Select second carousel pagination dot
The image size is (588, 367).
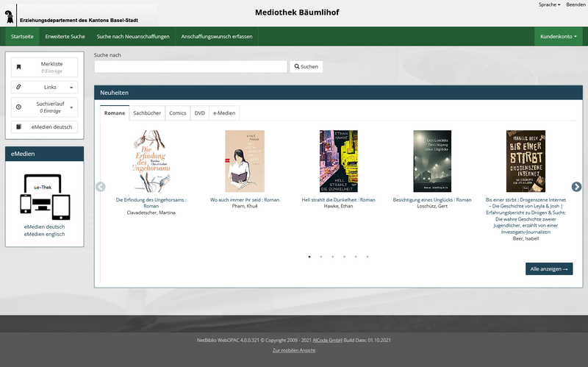(321, 257)
